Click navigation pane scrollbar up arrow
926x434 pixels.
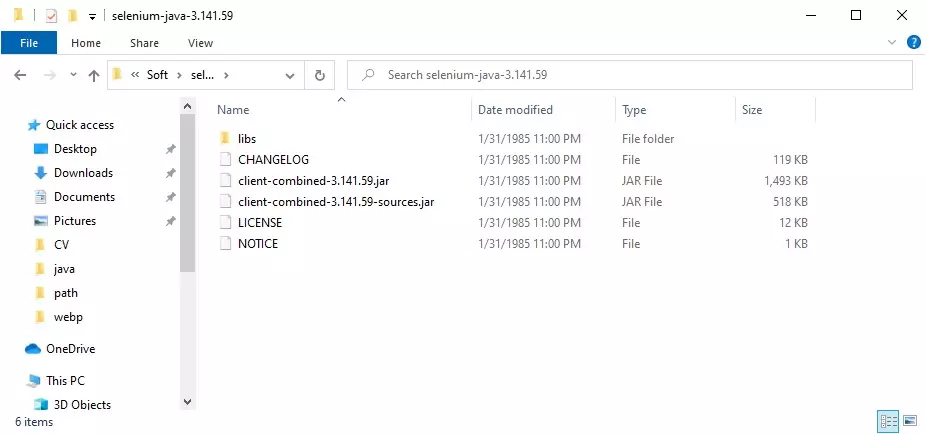(x=187, y=106)
